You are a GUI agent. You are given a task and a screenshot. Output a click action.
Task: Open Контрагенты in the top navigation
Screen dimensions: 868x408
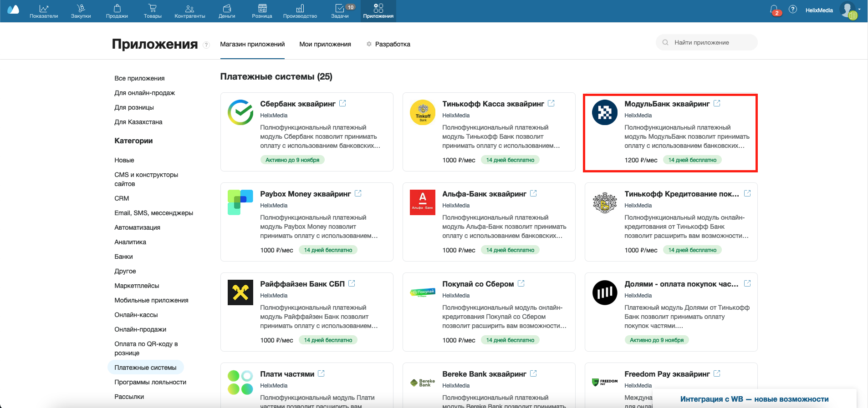pos(190,11)
